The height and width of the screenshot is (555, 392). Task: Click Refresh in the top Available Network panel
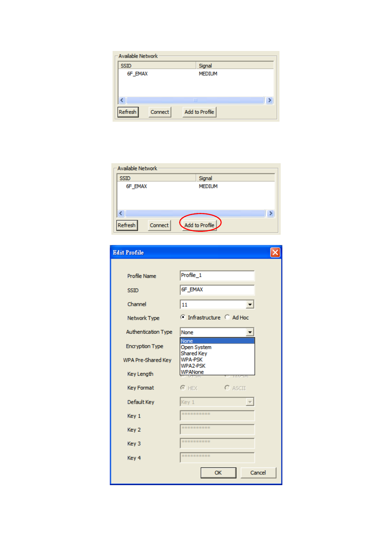tap(128, 112)
